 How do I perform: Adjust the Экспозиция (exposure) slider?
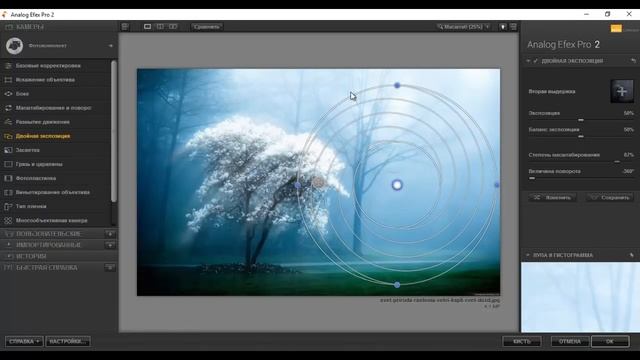click(581, 120)
